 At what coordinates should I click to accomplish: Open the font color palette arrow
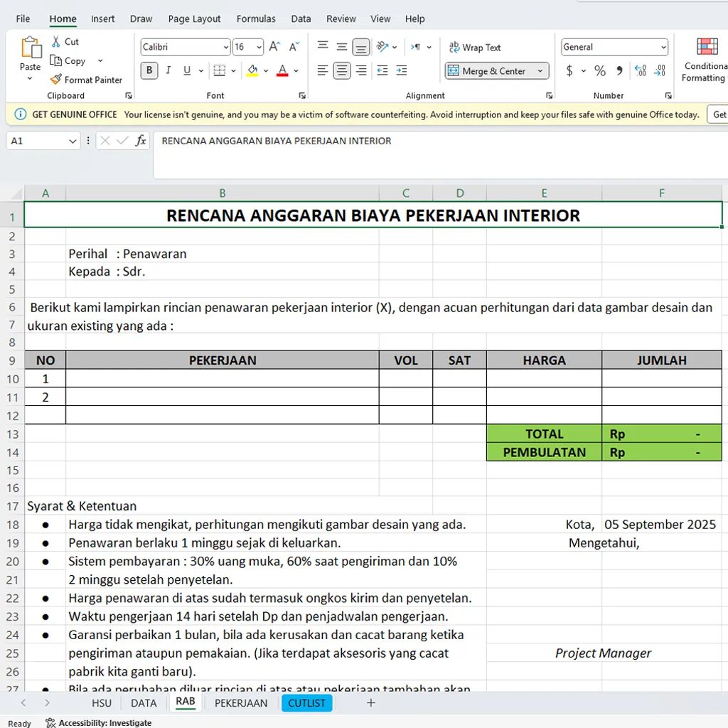pos(296,70)
